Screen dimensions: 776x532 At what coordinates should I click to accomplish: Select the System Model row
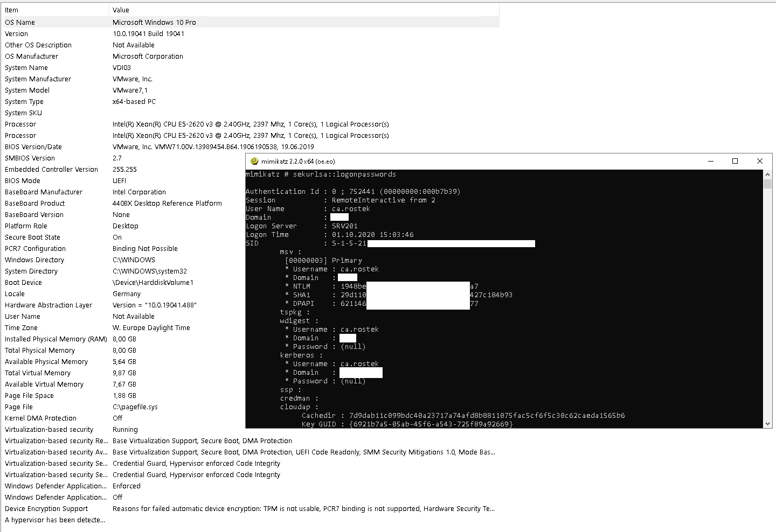point(250,90)
